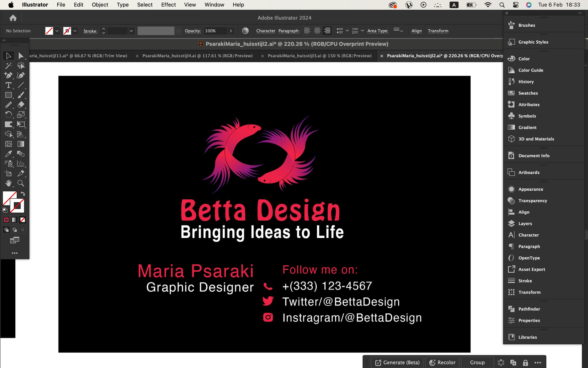Click the Recolor button
The height and width of the screenshot is (368, 588).
click(x=442, y=362)
